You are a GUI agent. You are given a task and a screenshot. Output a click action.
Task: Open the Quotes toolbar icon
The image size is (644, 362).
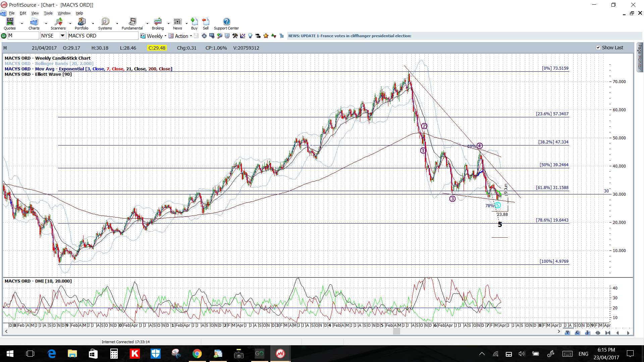[x=10, y=24]
